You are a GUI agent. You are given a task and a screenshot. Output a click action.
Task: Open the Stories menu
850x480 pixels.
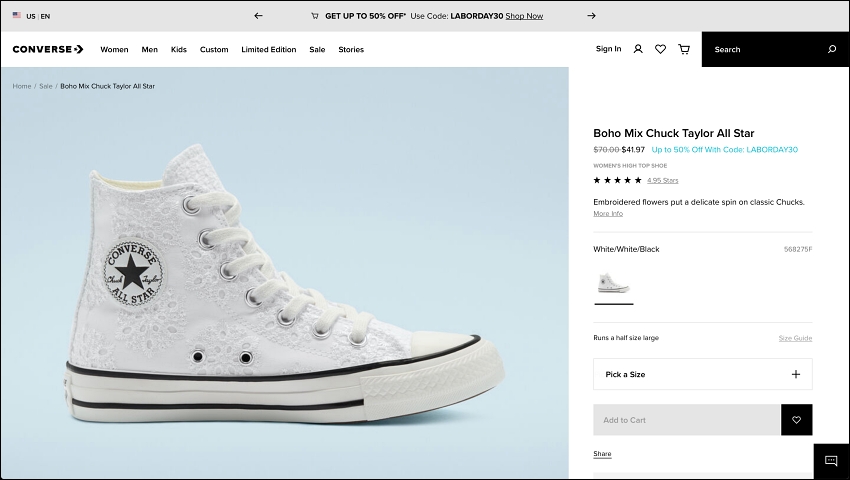pyautogui.click(x=351, y=49)
